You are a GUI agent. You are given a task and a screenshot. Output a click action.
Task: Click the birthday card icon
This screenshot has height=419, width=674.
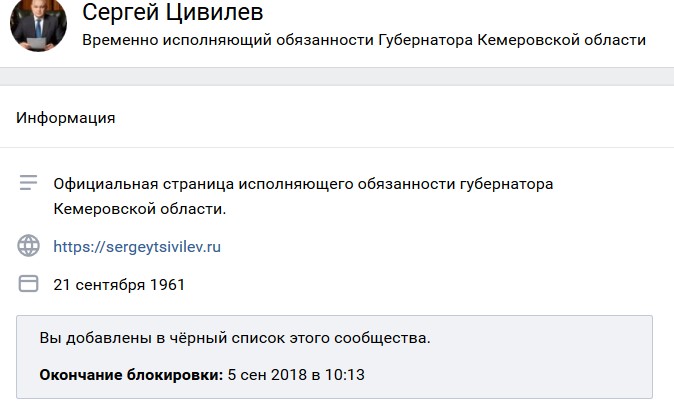(28, 284)
